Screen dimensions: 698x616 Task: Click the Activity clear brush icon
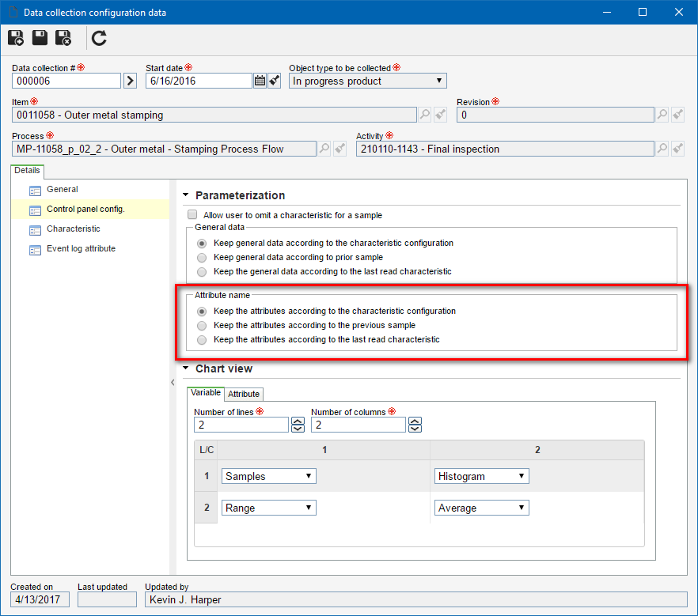tap(677, 149)
